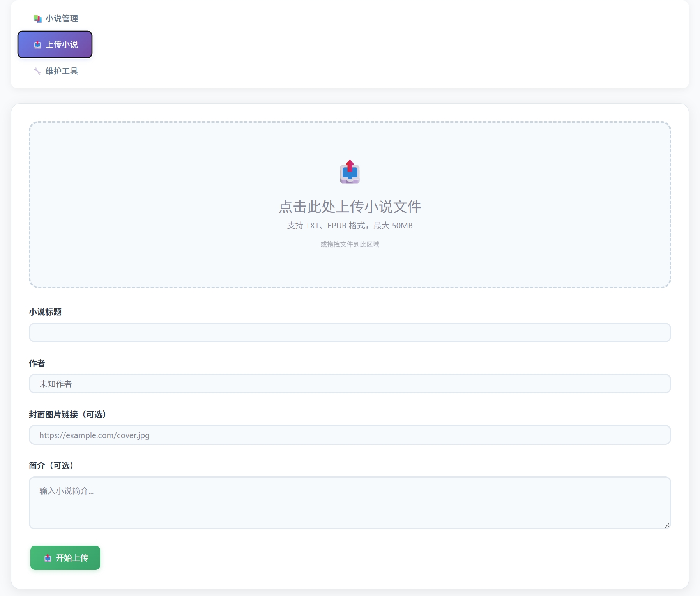The width and height of the screenshot is (700, 596).
Task: Click inside the 简介 textarea
Action: 350,502
